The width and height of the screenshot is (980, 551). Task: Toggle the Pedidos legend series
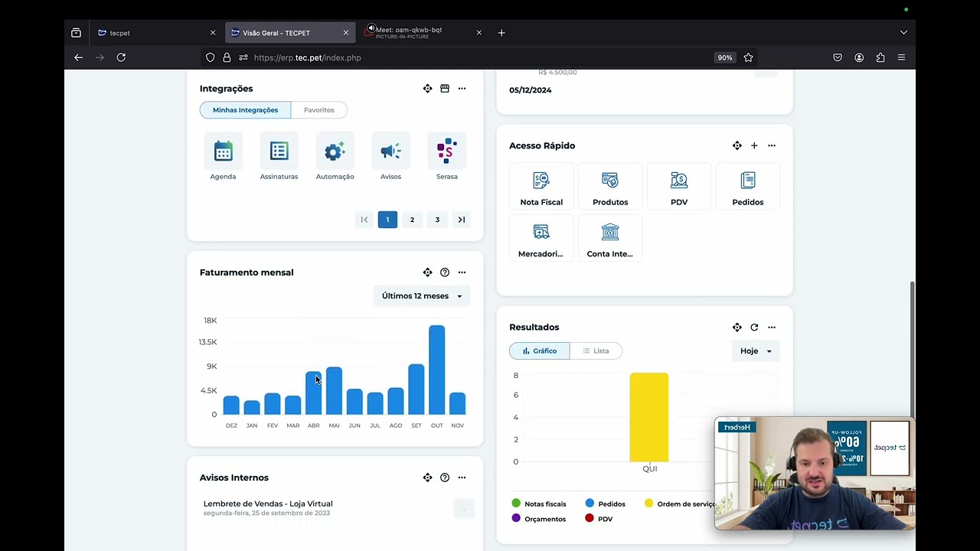pyautogui.click(x=605, y=504)
